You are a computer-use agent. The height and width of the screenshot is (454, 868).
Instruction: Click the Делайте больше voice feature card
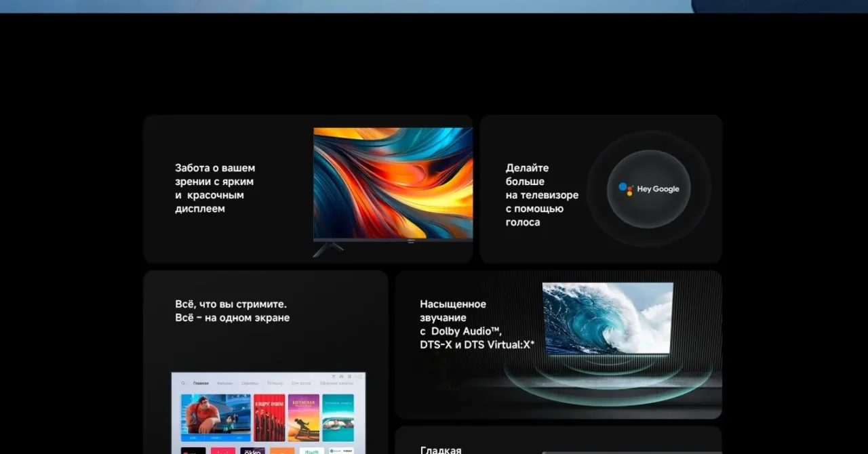(x=601, y=188)
